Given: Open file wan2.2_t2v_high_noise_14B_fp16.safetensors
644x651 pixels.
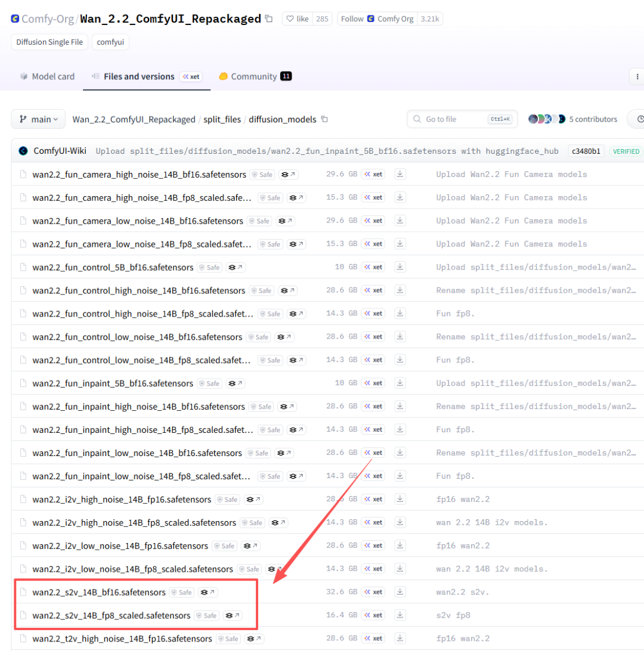Looking at the screenshot, I should click(x=122, y=638).
